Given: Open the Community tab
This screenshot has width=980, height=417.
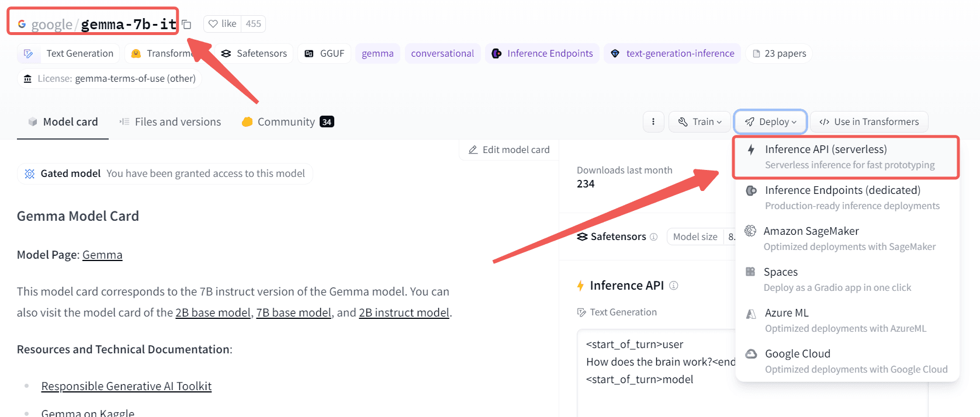Looking at the screenshot, I should [x=287, y=121].
